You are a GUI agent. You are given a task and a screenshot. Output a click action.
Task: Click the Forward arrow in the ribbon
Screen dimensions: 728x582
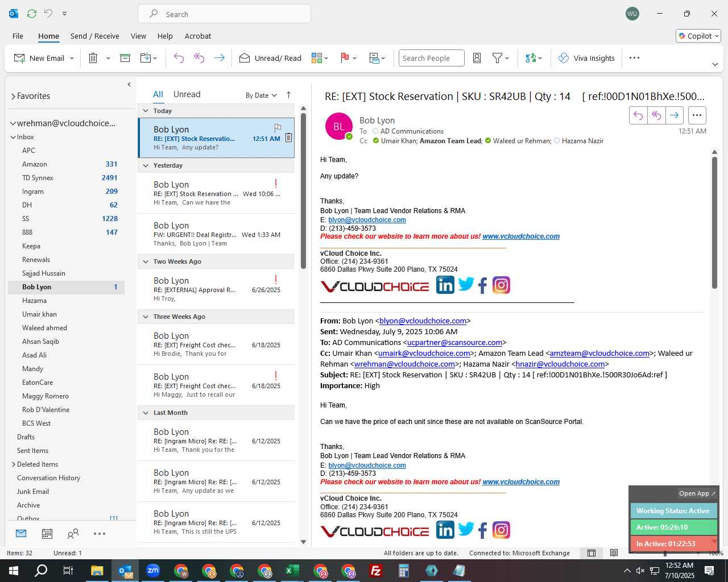pyautogui.click(x=219, y=58)
